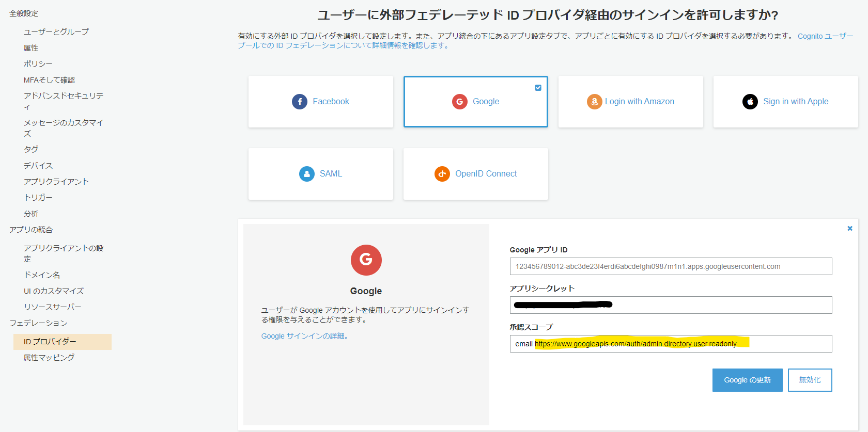868x432 pixels.
Task: Open 属性 in sidebar
Action: 31,48
